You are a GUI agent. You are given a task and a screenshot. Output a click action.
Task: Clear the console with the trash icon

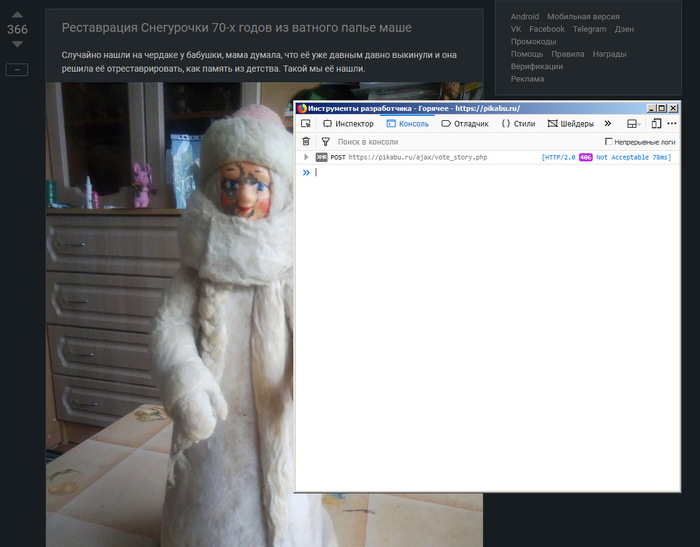tap(306, 142)
